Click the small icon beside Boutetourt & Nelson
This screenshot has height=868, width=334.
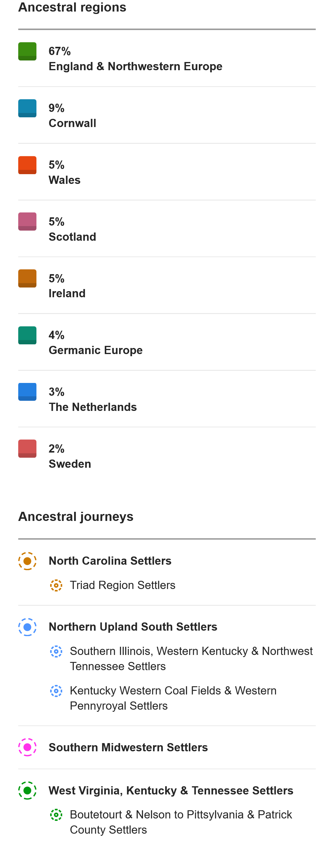tap(56, 815)
